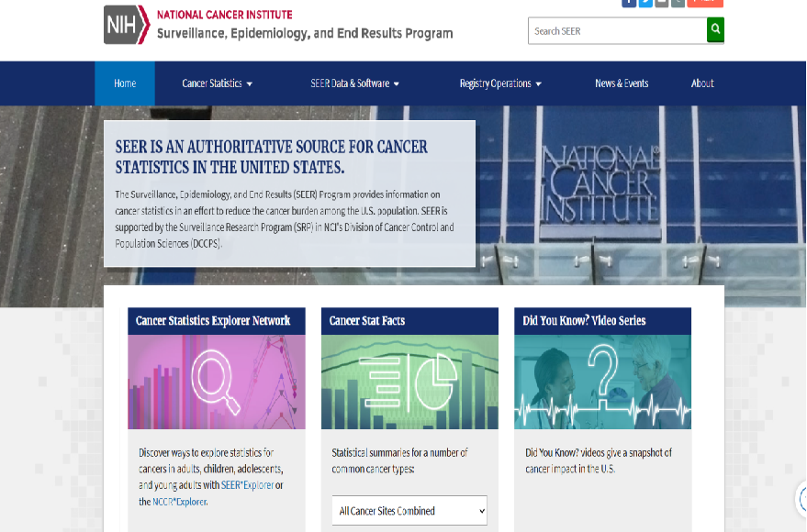The image size is (807, 532).
Task: Open the About menu item
Action: click(x=702, y=83)
